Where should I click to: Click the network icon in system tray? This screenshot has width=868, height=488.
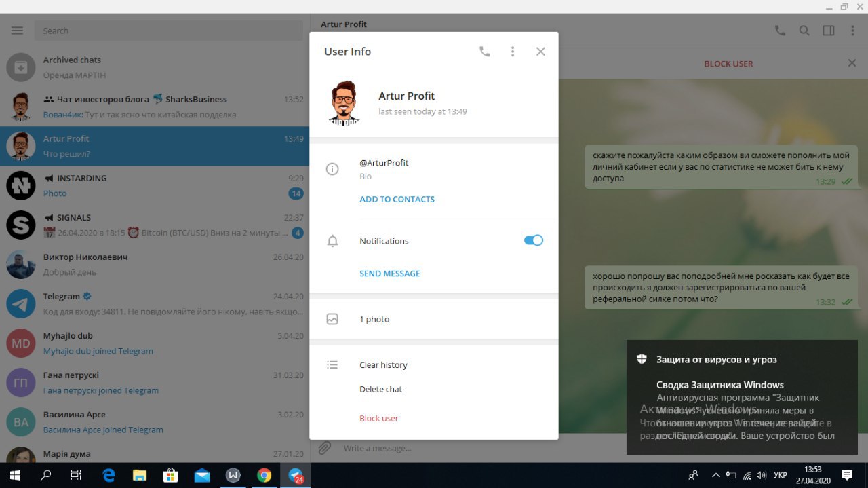click(x=747, y=475)
